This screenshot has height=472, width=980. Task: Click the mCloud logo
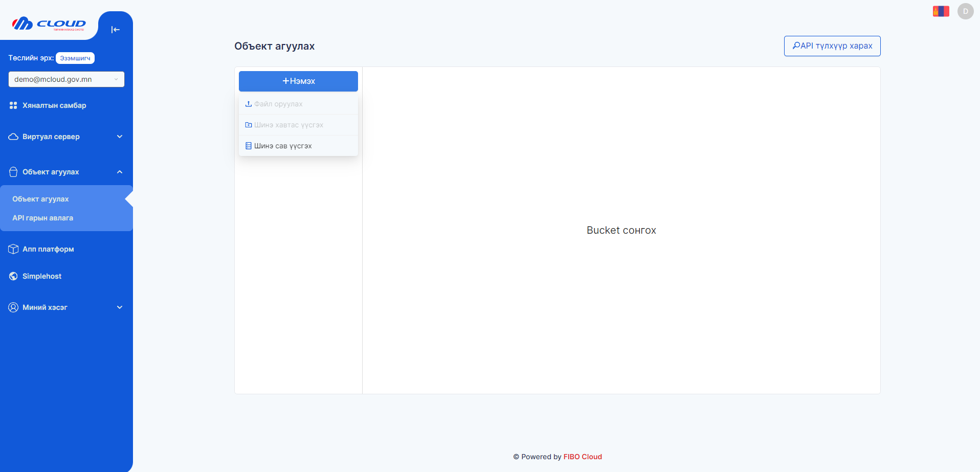tap(49, 24)
